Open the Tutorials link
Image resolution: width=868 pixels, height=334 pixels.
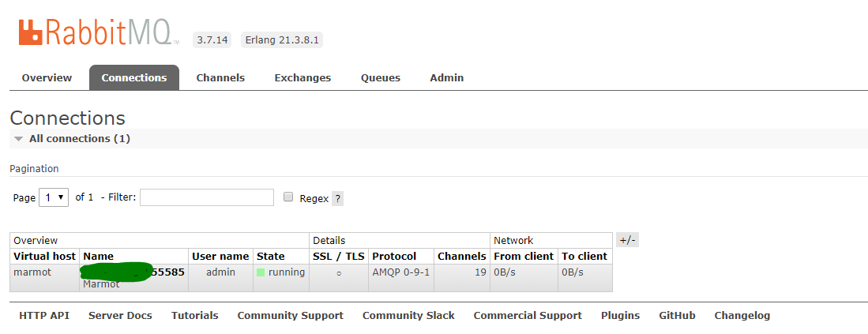tap(195, 316)
